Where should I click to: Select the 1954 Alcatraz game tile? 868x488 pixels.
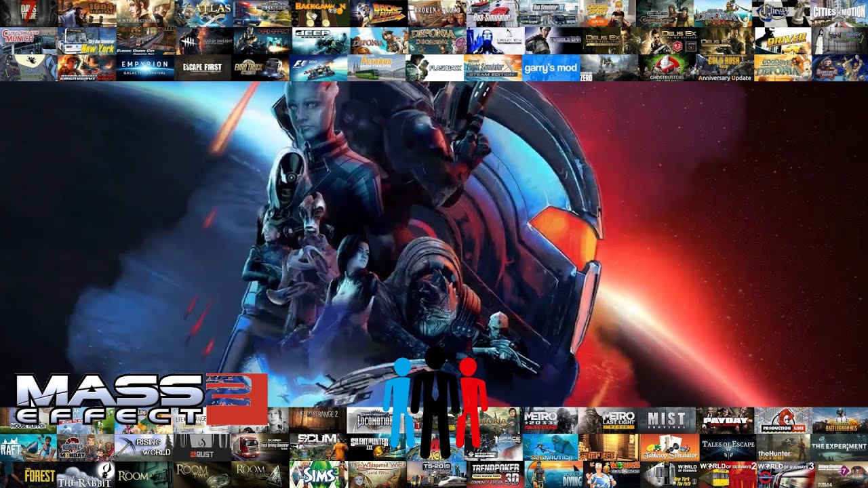coord(87,14)
